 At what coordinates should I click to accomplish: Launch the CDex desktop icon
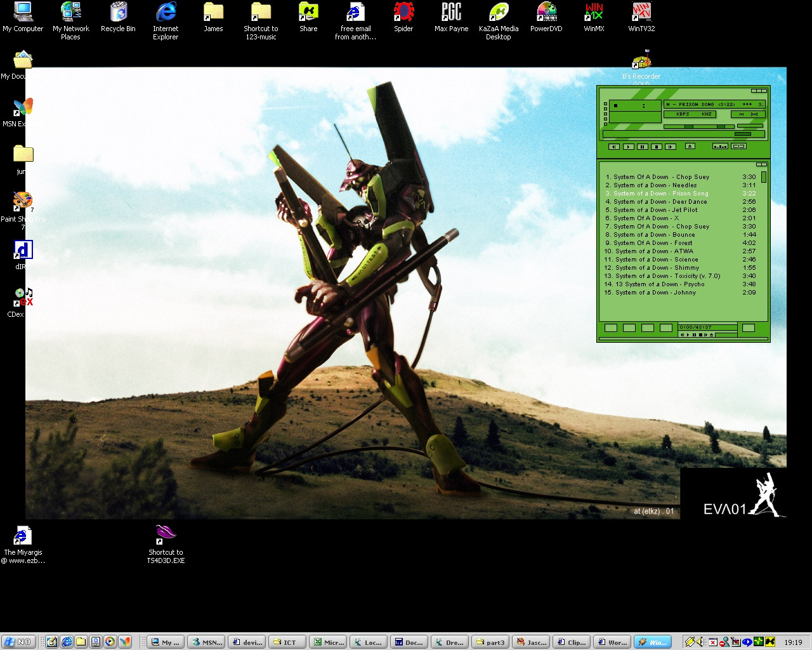coord(22,302)
